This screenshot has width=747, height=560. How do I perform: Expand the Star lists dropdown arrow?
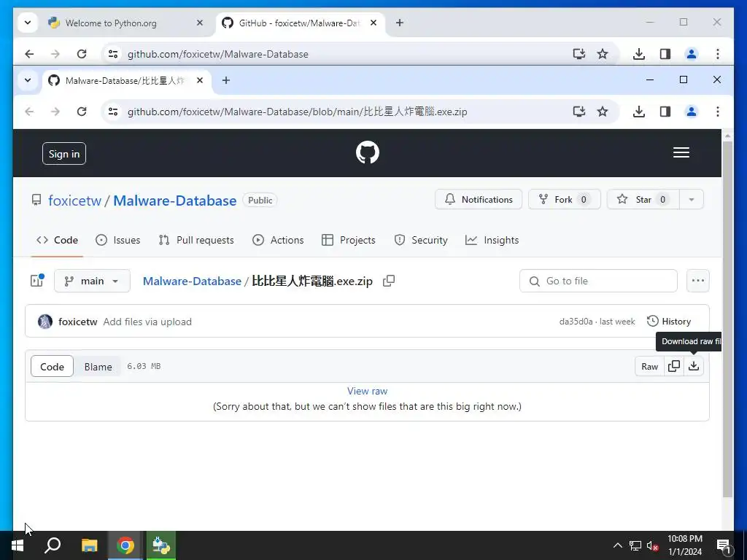pyautogui.click(x=692, y=200)
